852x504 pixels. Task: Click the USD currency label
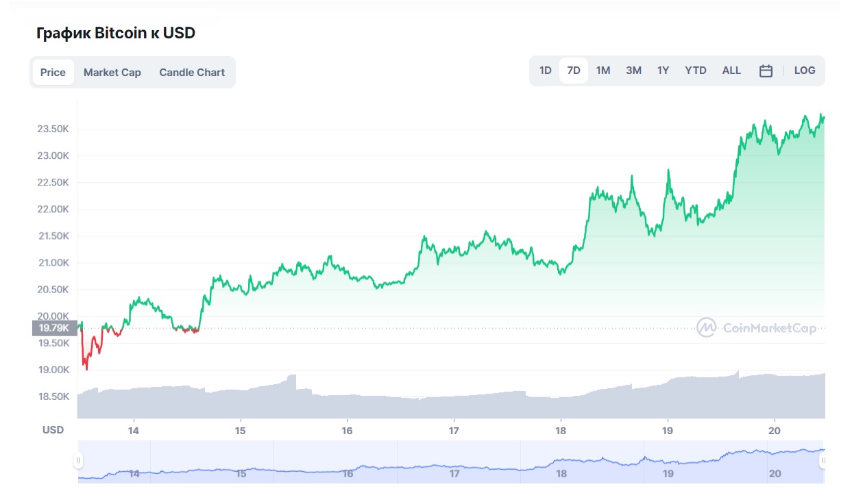[x=53, y=429]
